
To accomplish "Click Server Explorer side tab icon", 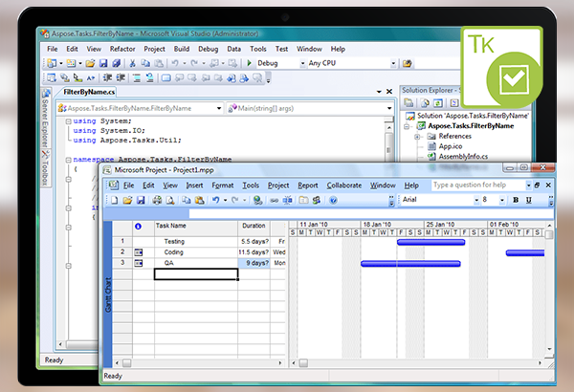I will 46,93.
